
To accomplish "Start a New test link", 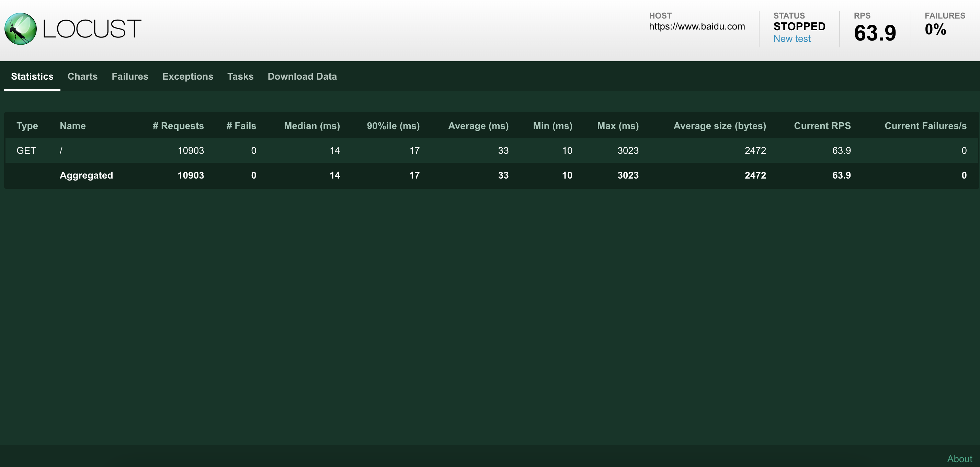I will 792,39.
